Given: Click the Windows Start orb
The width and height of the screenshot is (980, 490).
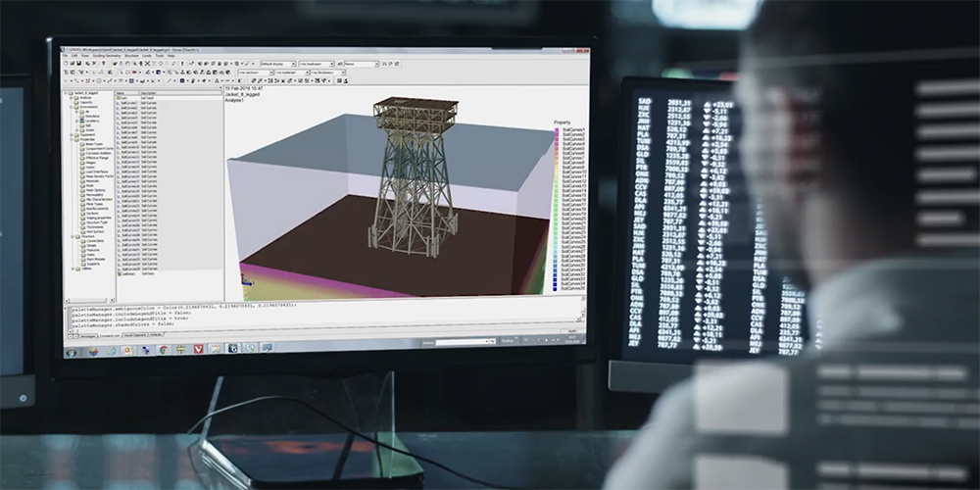Looking at the screenshot, I should click(x=72, y=353).
